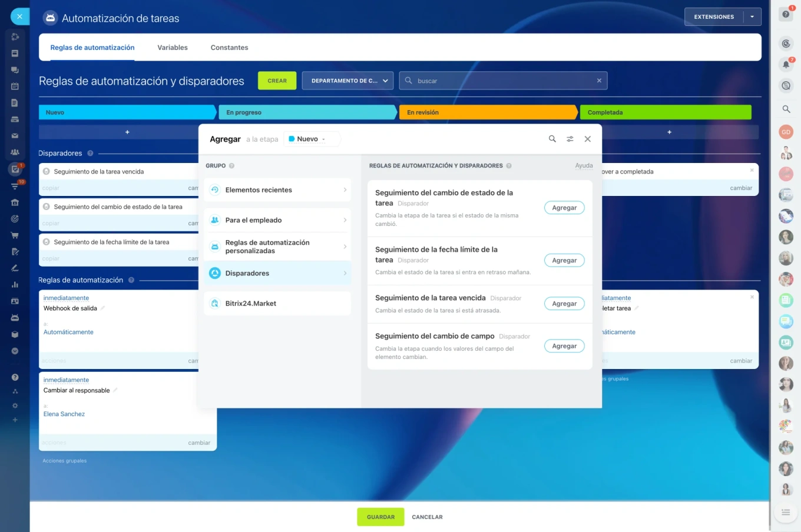Open filter settings icon in Agregar dialog

point(570,139)
